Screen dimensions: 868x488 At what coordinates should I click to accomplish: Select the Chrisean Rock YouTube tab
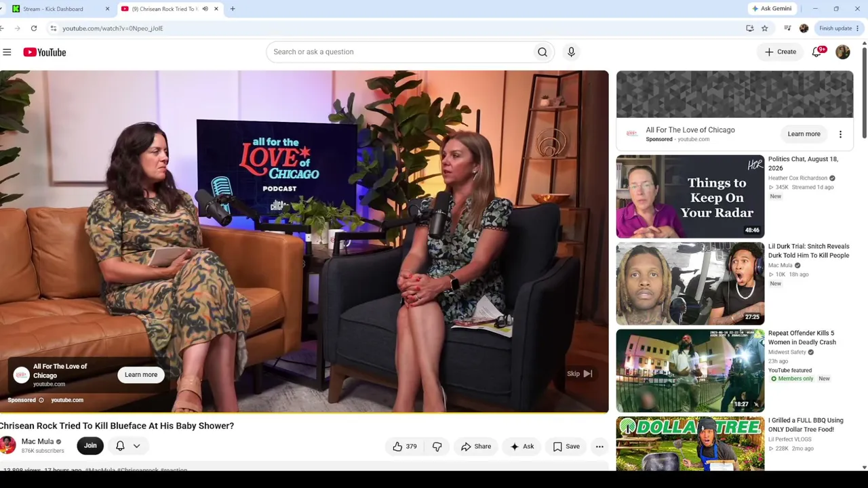tap(169, 9)
